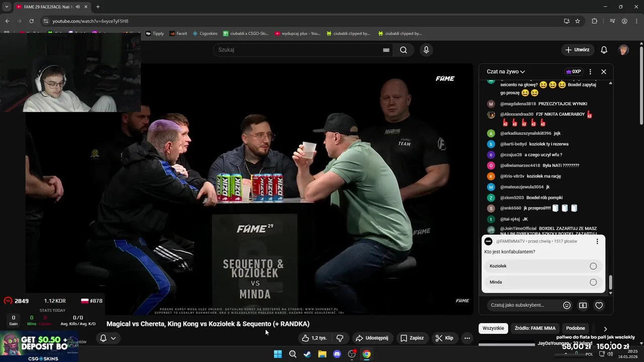644x362 pixels.
Task: Open Chrome profile icon in toolbar
Action: (624, 21)
